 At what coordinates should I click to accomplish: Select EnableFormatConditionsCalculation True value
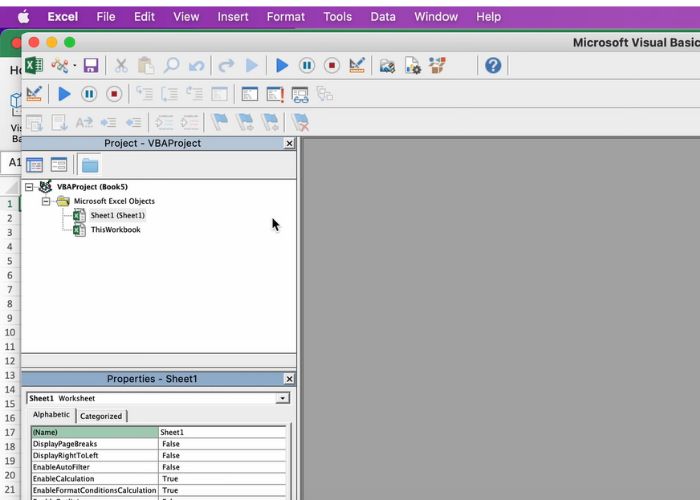pyautogui.click(x=222, y=490)
